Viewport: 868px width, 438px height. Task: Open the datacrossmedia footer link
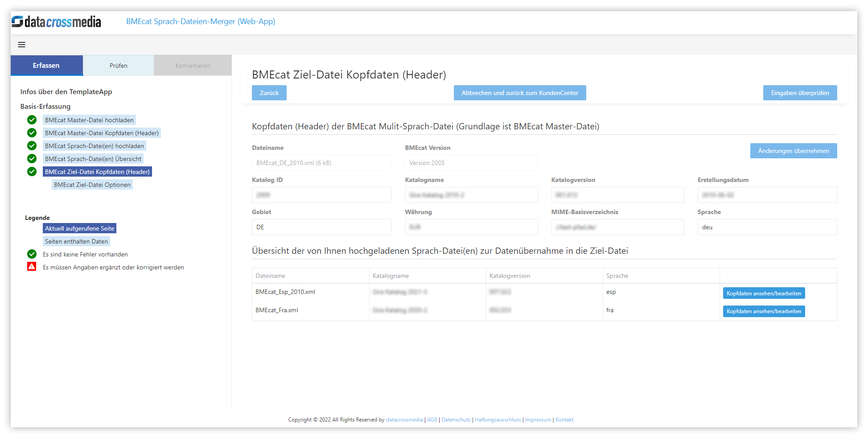[404, 420]
